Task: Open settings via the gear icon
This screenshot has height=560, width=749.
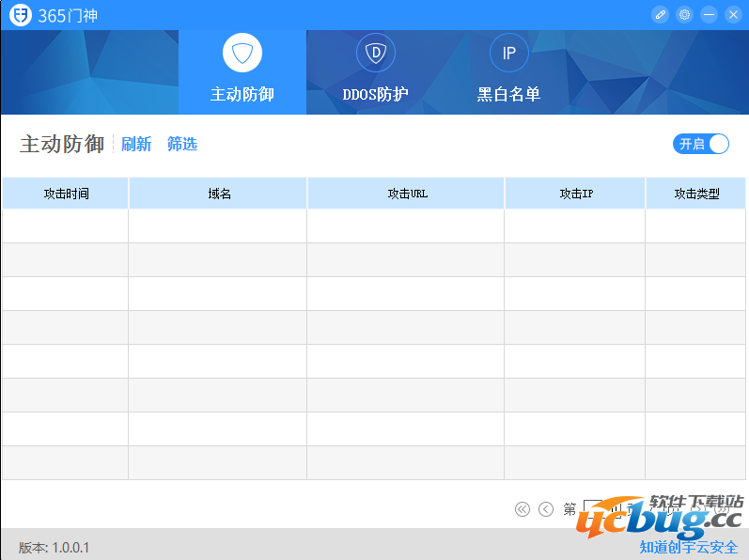Action: click(x=685, y=14)
